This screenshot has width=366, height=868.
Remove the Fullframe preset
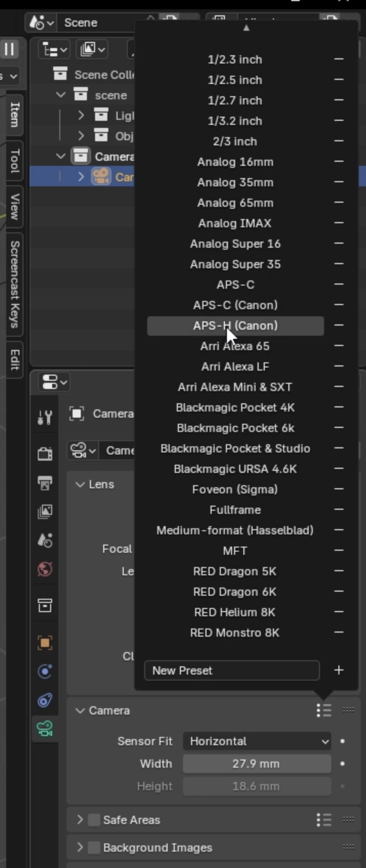pyautogui.click(x=338, y=510)
